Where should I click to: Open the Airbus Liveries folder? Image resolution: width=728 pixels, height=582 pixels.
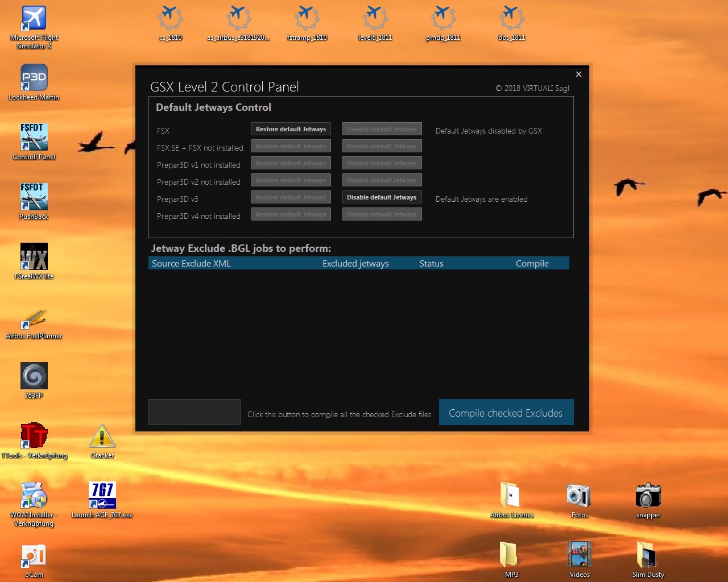coord(511,496)
